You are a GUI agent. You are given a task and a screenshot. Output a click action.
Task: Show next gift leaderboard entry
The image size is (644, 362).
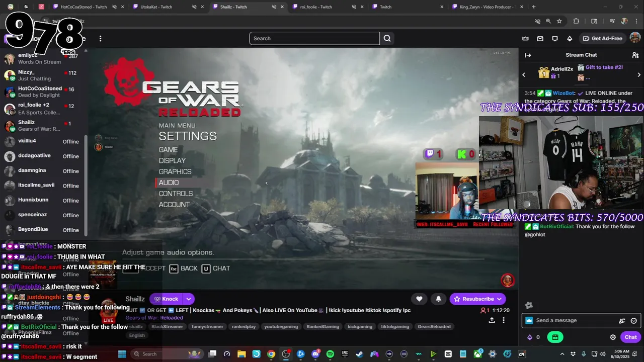click(639, 74)
